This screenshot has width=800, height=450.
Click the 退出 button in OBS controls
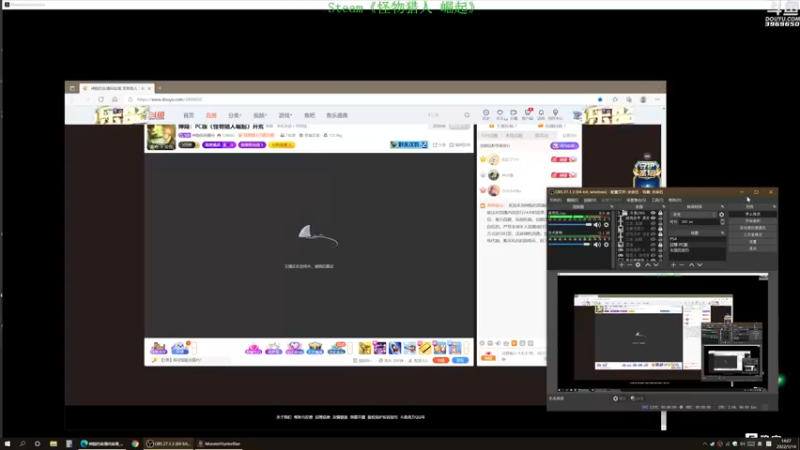[x=753, y=248]
